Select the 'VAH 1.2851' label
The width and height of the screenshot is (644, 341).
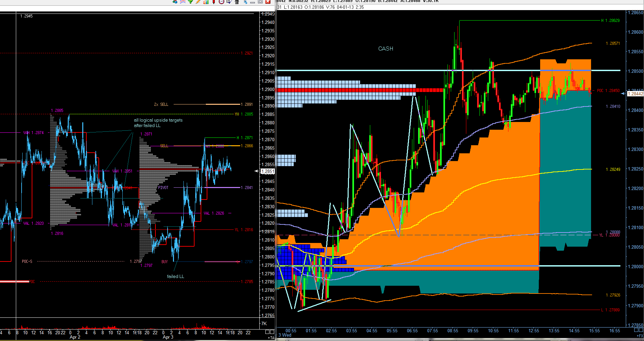click(122, 171)
